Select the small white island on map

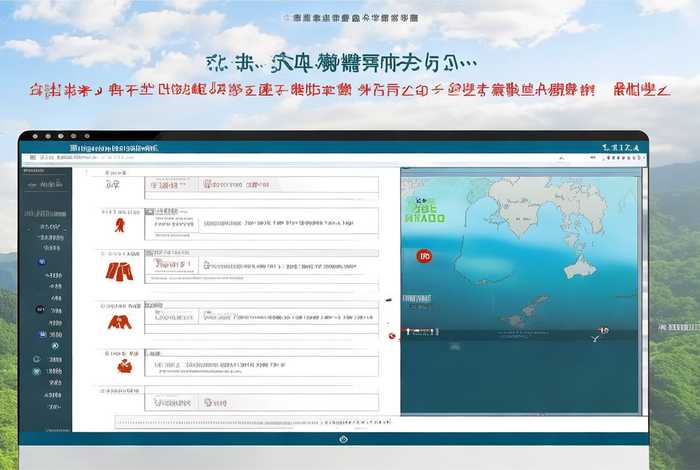pyautogui.click(x=579, y=268)
